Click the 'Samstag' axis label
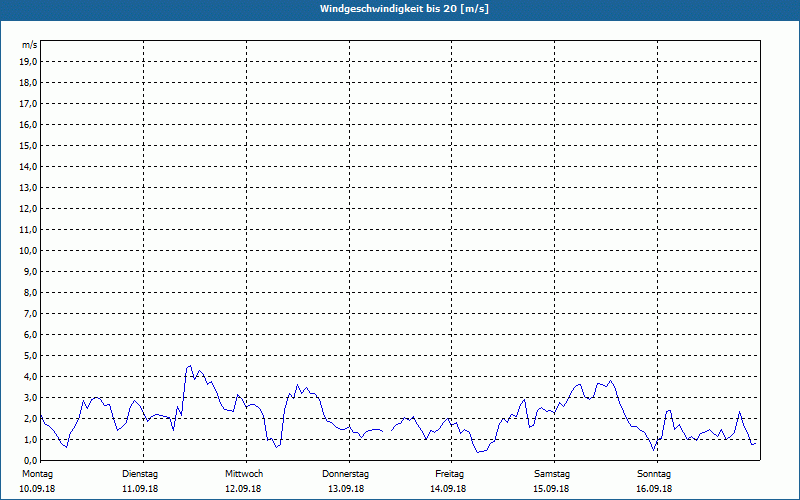800x500 pixels. click(552, 473)
